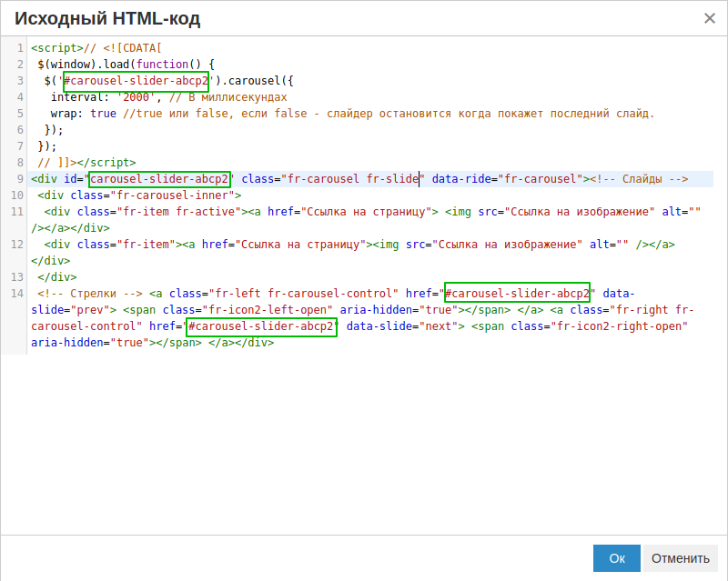Close the HTML source dialog

[710, 18]
